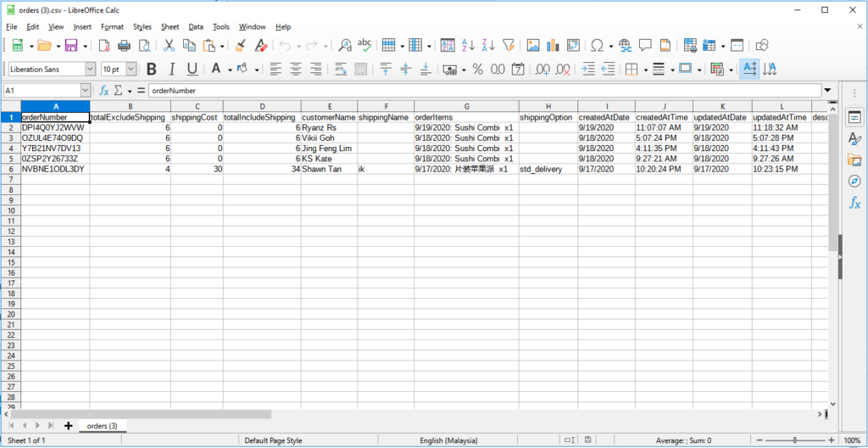Image resolution: width=868 pixels, height=448 pixels.
Task: Toggle the AutoFilter funnel icon
Action: (x=509, y=46)
